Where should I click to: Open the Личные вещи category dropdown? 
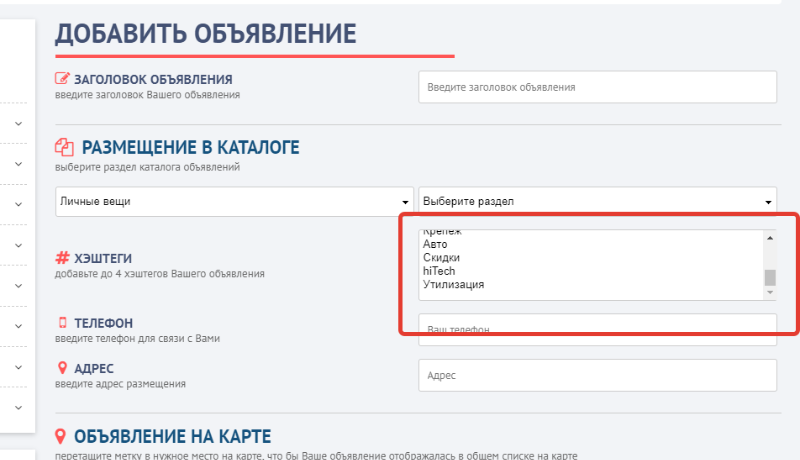click(234, 201)
